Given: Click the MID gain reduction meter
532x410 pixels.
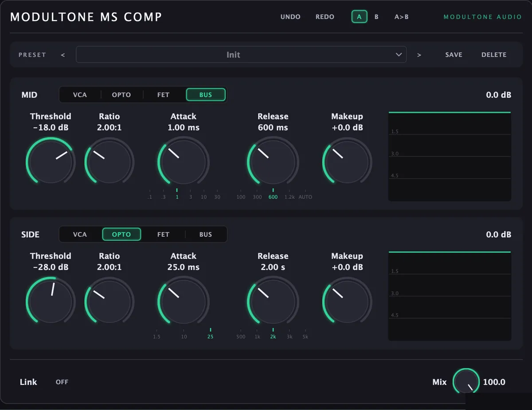Looking at the screenshot, I should click(x=450, y=156).
